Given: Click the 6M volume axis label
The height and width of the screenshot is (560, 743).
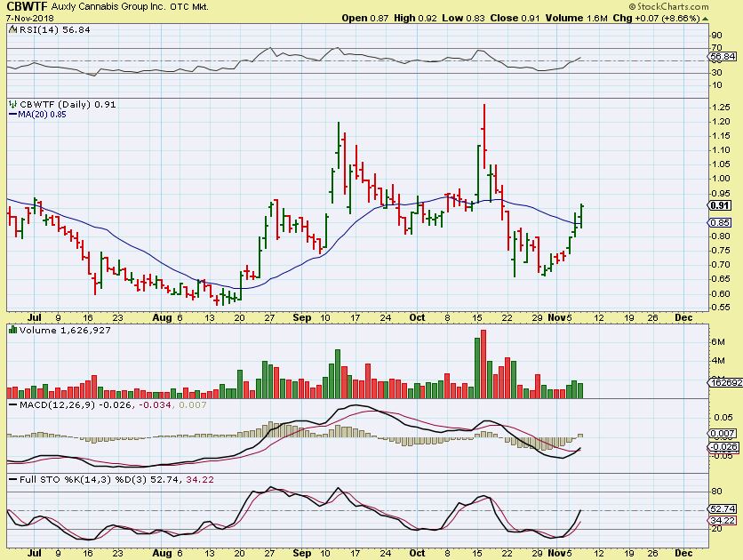Looking at the screenshot, I should 718,342.
